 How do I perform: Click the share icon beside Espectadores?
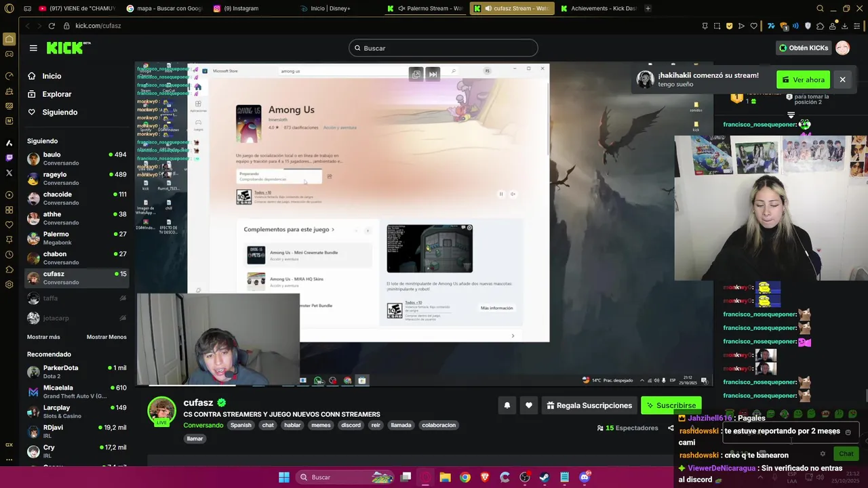pyautogui.click(x=671, y=428)
